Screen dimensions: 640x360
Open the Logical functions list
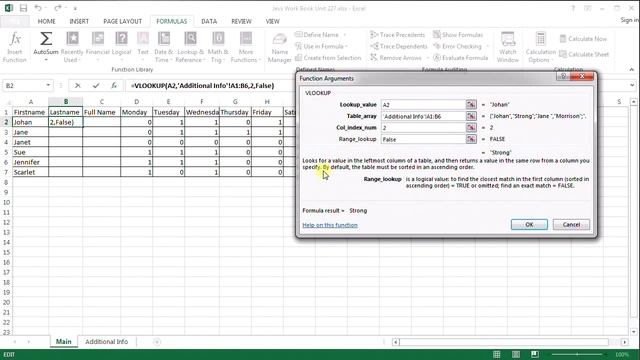pyautogui.click(x=121, y=47)
